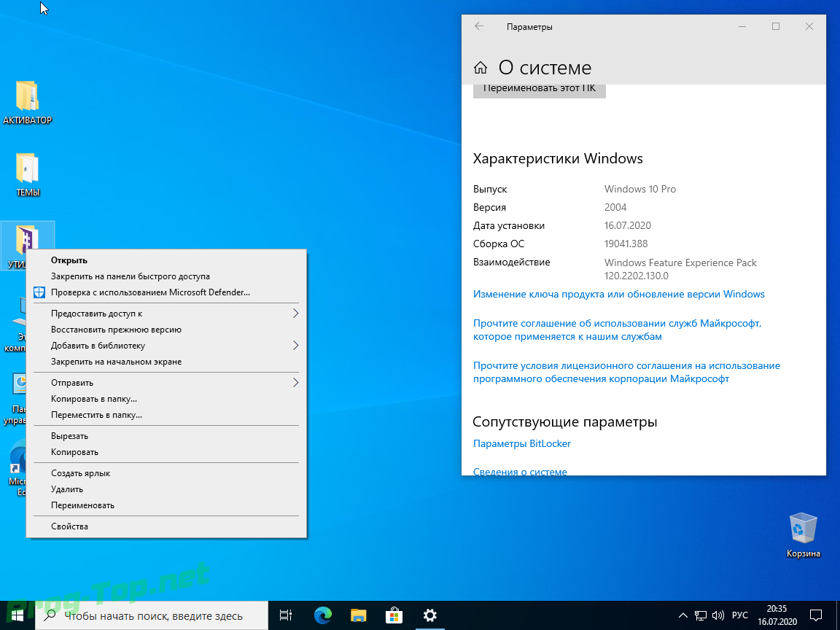This screenshot has width=840, height=630.
Task: Choose Переименовать from the context menu
Action: (x=82, y=505)
